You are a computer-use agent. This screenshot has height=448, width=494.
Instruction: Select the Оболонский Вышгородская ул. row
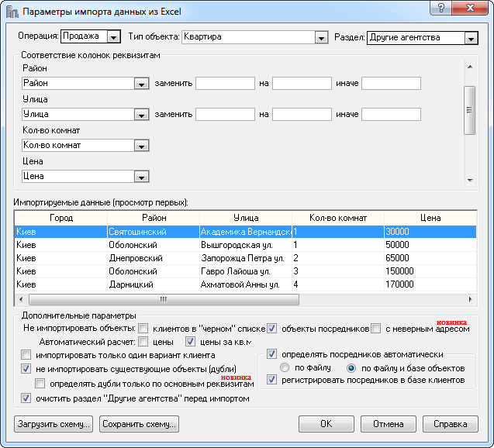coord(155,244)
